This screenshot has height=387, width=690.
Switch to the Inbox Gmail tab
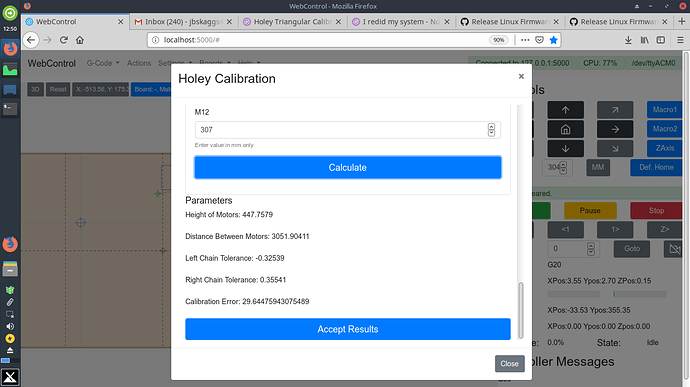(184, 22)
